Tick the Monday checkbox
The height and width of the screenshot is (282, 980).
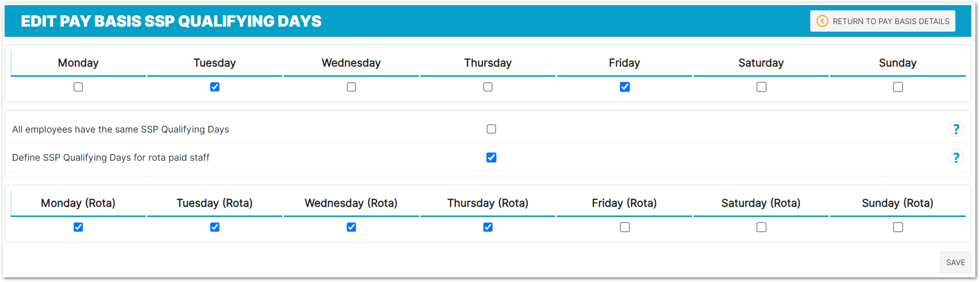tap(78, 87)
